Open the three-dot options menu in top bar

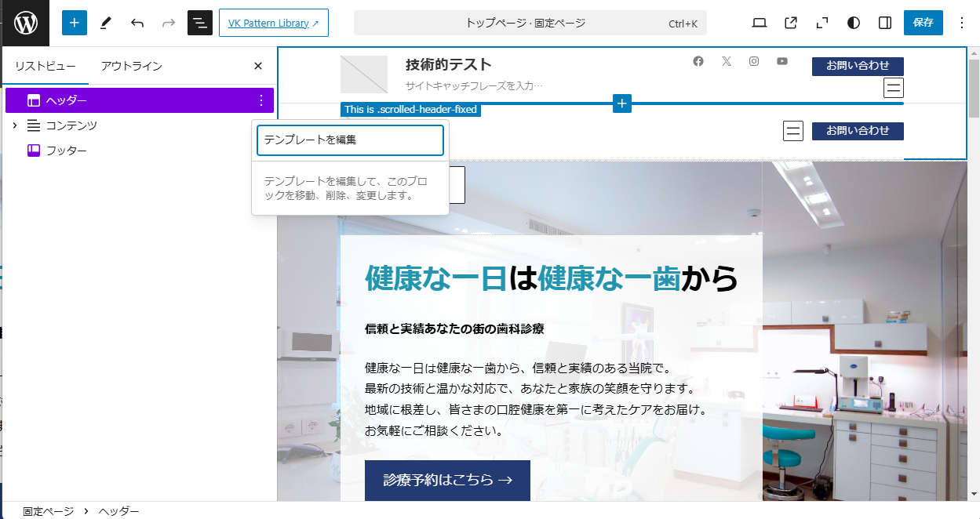(962, 23)
